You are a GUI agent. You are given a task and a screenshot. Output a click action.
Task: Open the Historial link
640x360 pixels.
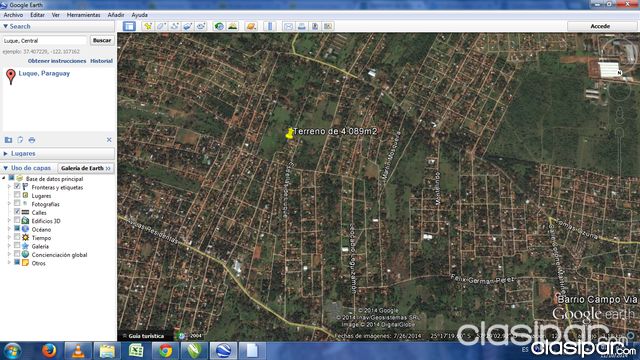[x=101, y=61]
